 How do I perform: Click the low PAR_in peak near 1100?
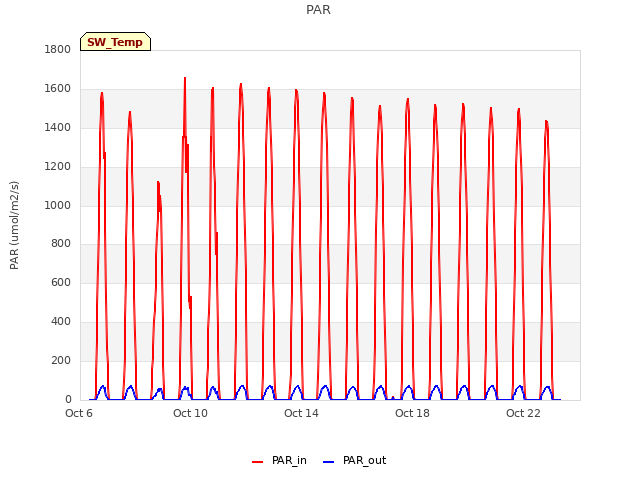(x=158, y=183)
